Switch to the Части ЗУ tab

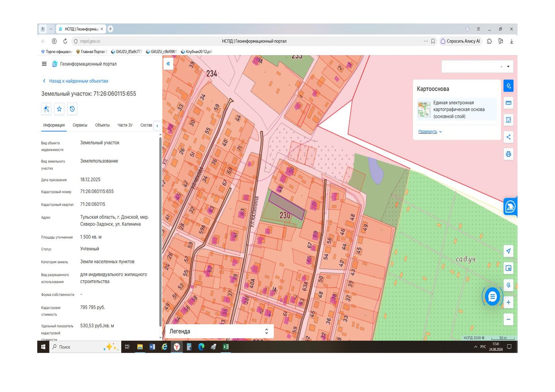click(125, 125)
